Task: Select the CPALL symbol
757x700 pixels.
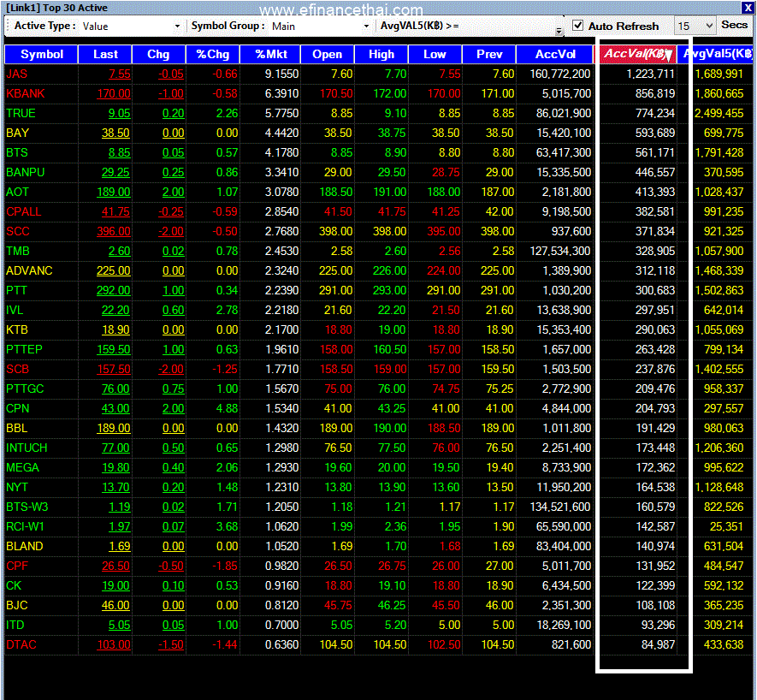Action: click(x=24, y=211)
